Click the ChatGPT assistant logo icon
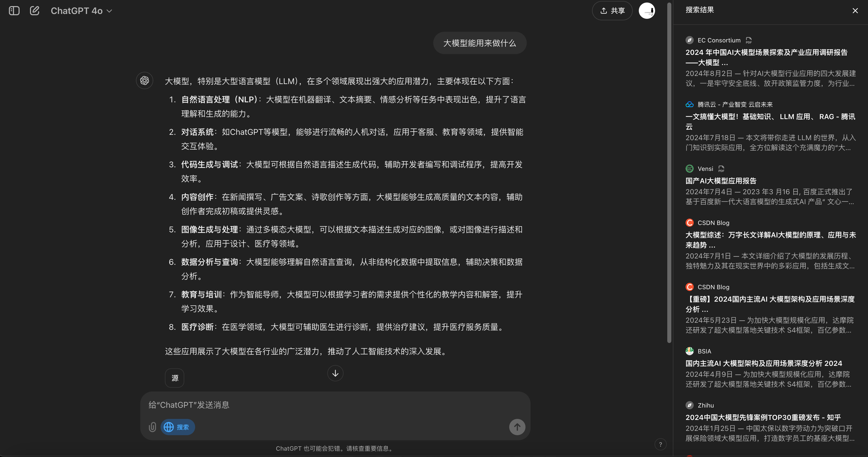This screenshot has width=868, height=457. pos(145,80)
